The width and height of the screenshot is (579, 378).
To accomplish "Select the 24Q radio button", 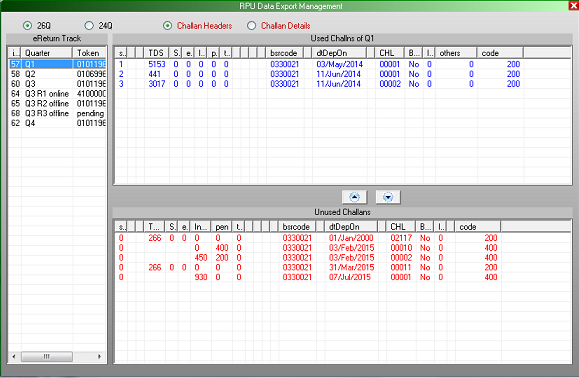I will (x=89, y=25).
